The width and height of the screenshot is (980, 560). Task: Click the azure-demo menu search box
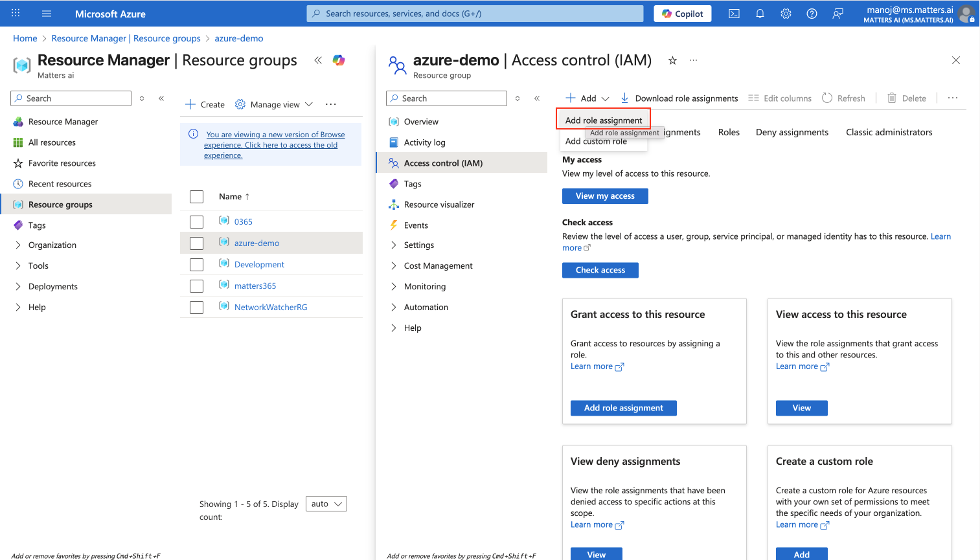click(x=447, y=98)
